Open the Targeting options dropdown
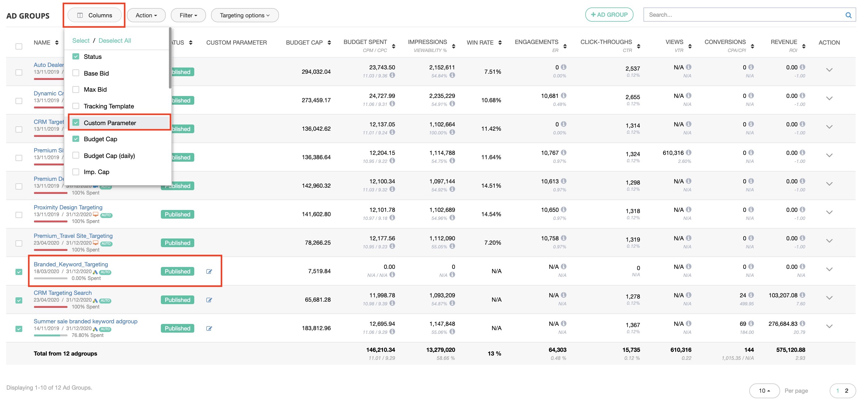This screenshot has width=868, height=402. pos(244,15)
